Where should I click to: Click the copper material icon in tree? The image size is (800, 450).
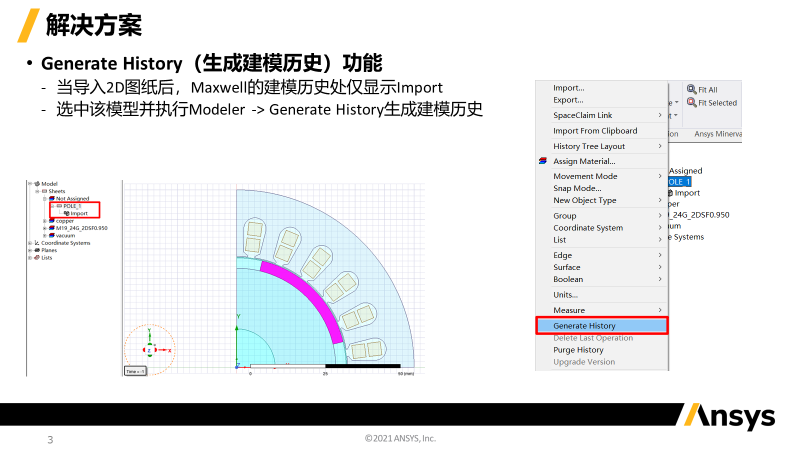pos(52,221)
